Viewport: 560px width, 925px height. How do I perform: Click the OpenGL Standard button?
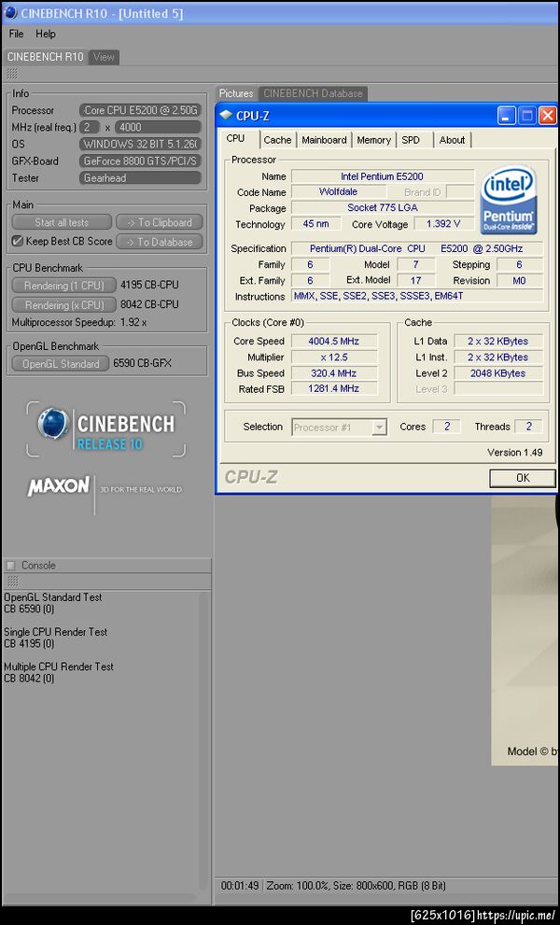[x=60, y=364]
